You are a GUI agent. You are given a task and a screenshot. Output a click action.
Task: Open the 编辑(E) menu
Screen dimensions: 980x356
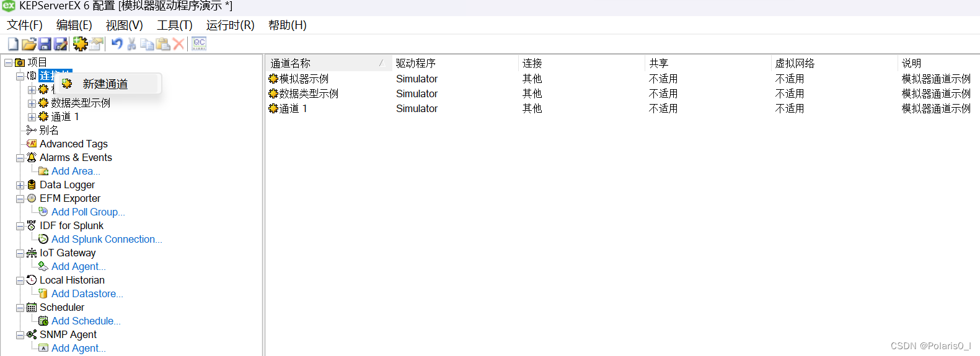tap(74, 25)
